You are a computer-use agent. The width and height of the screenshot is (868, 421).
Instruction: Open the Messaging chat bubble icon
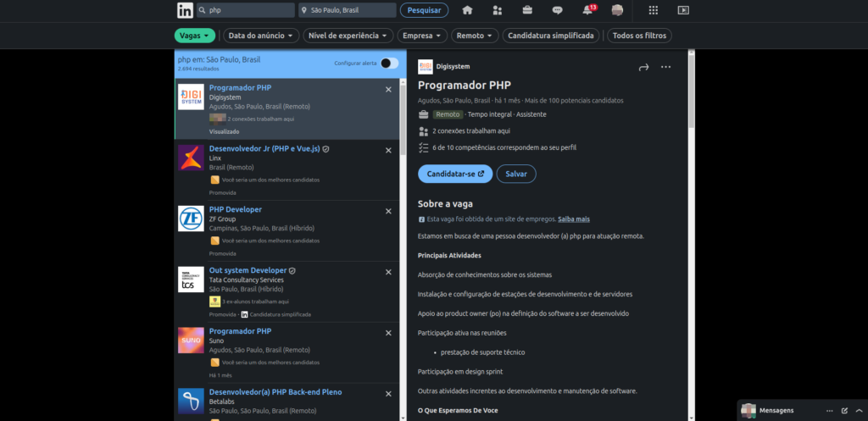coord(558,10)
